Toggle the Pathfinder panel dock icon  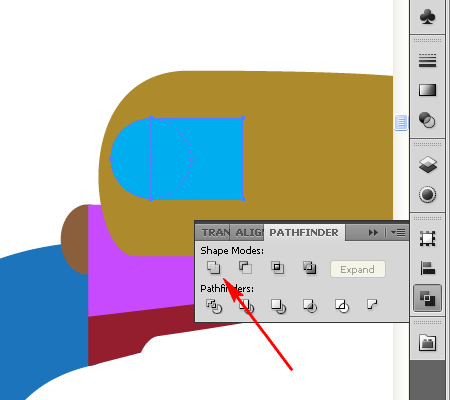[x=428, y=298]
